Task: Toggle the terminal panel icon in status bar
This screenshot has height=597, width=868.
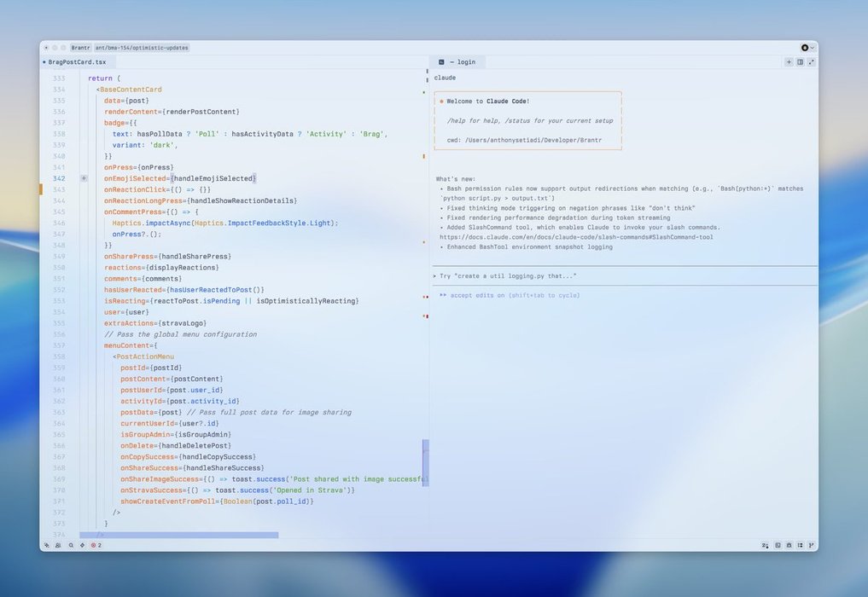Action: click(x=778, y=545)
